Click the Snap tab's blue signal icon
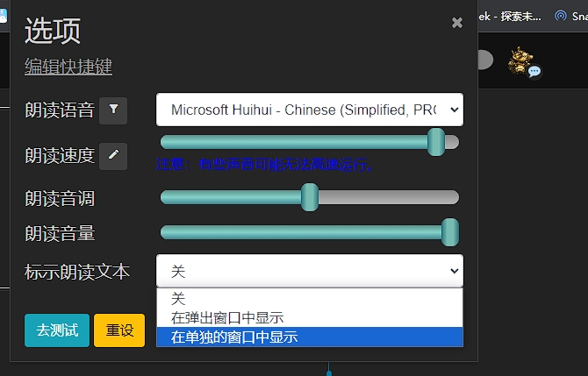The image size is (588, 376). coord(561,16)
